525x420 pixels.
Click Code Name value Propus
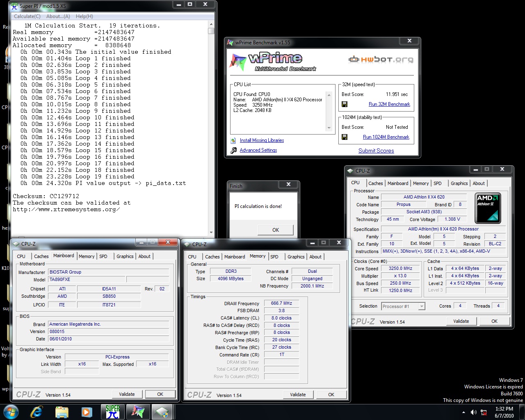tap(404, 204)
